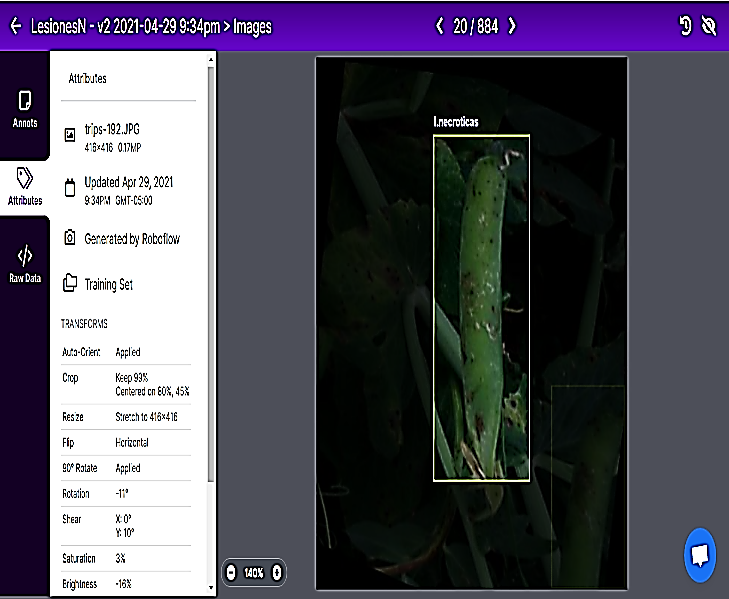Zoom in using the plus button

click(x=277, y=573)
